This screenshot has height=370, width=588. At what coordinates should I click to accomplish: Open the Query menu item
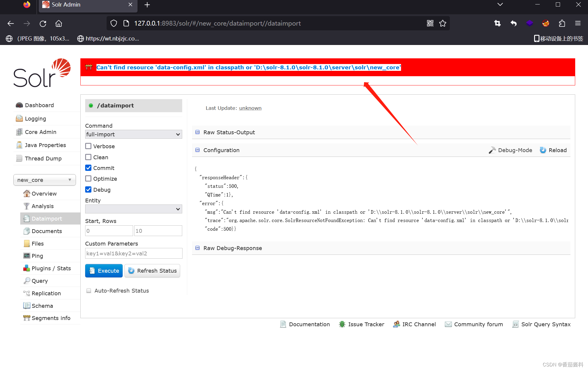[40, 281]
